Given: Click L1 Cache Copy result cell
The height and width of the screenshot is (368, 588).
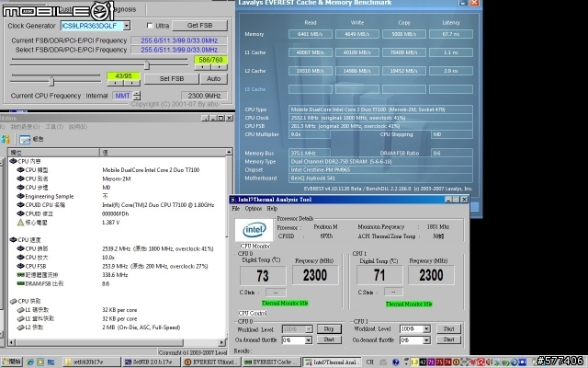Looking at the screenshot, I should tap(404, 52).
